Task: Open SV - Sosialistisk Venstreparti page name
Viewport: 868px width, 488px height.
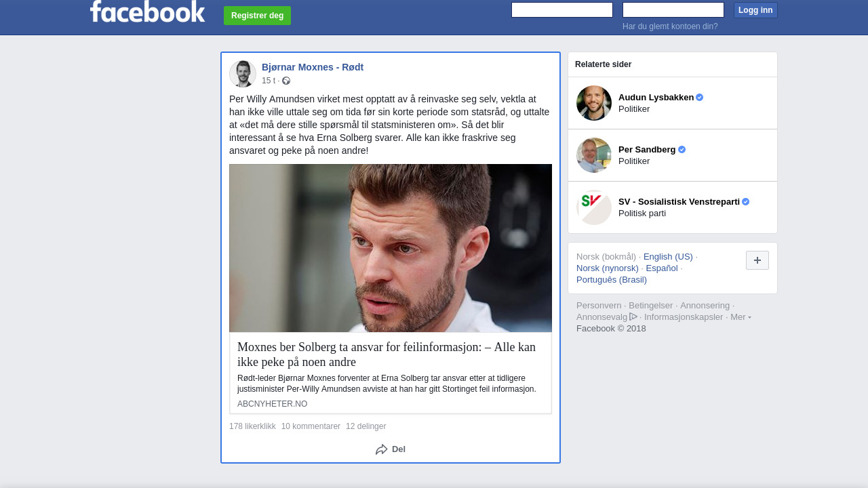Action: tap(679, 202)
